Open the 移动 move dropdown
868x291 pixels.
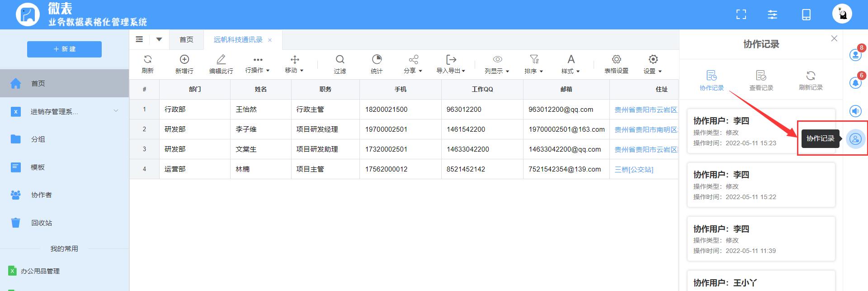pyautogui.click(x=294, y=65)
